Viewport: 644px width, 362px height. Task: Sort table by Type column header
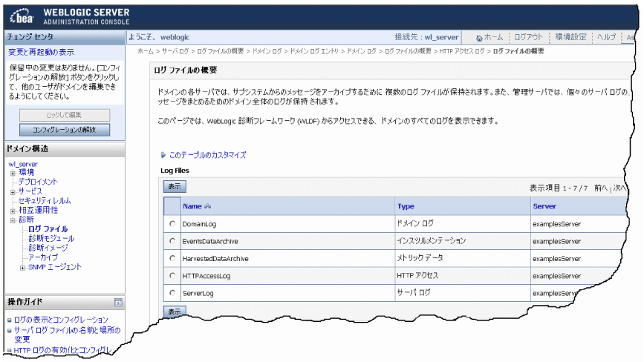pyautogui.click(x=406, y=206)
